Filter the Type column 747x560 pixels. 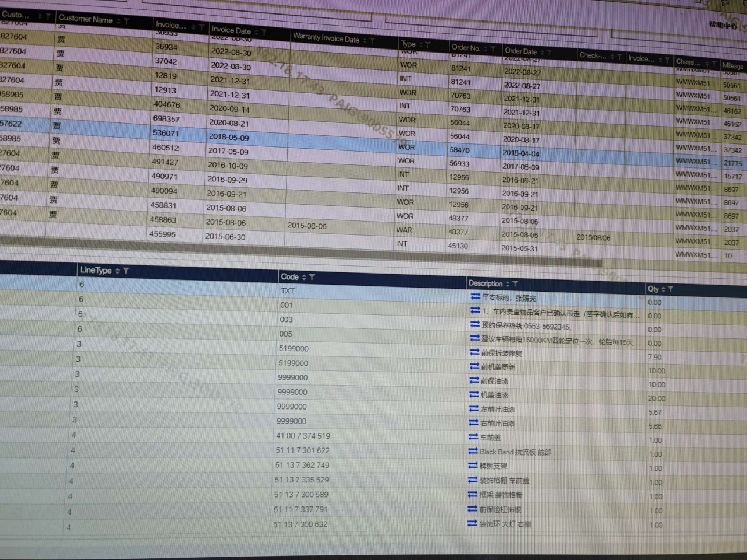(x=428, y=45)
